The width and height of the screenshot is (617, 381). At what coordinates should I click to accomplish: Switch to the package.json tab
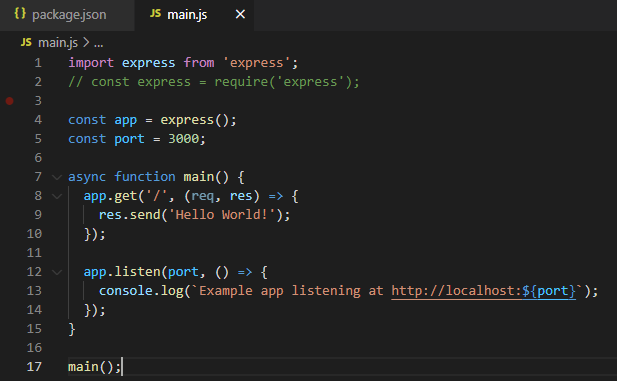click(67, 15)
